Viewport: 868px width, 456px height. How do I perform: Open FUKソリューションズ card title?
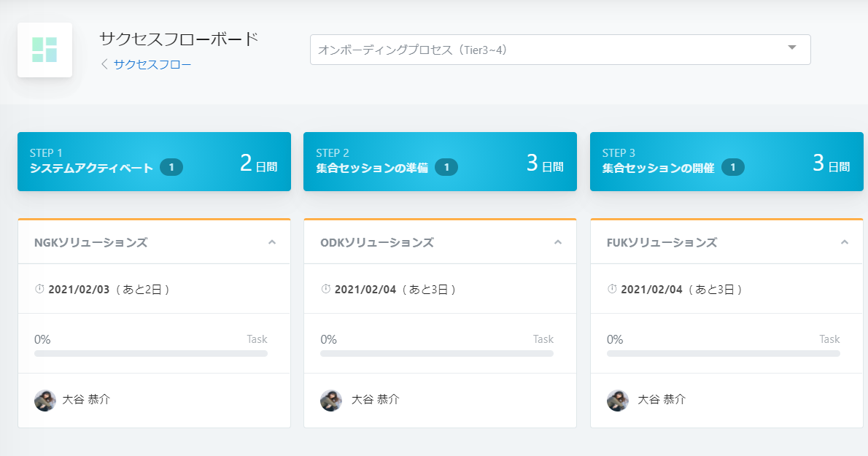coord(662,242)
